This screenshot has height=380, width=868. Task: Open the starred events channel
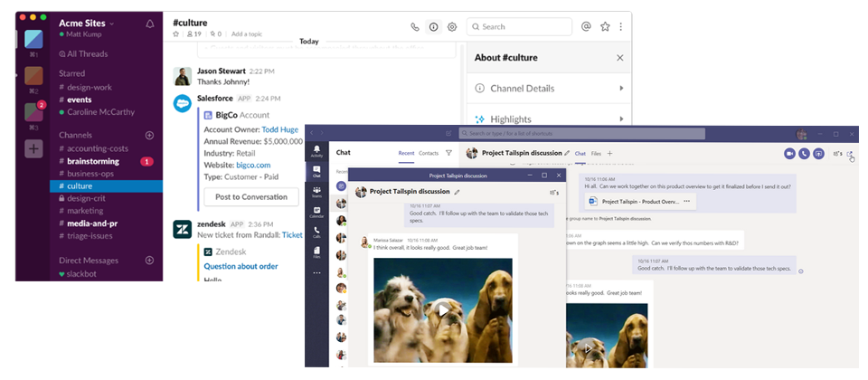pyautogui.click(x=75, y=100)
